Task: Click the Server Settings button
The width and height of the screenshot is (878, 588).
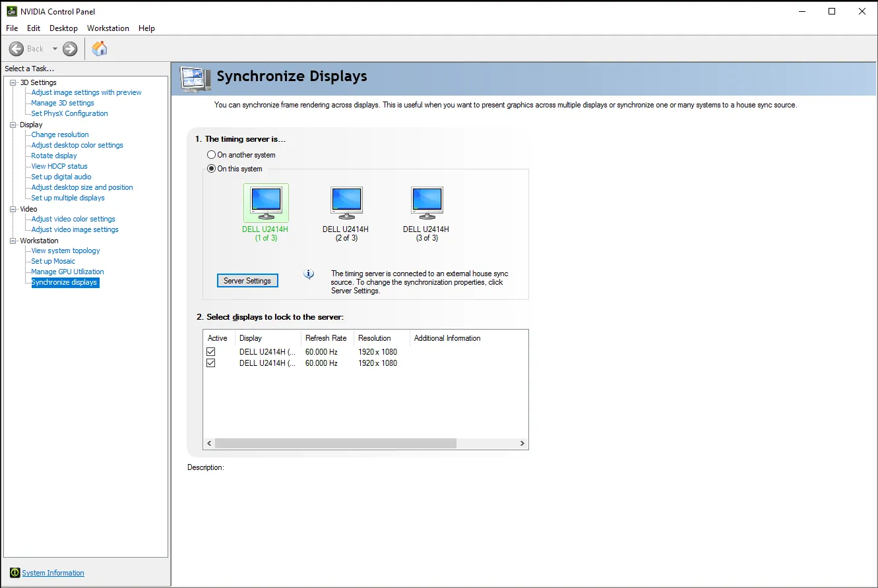Action: coord(247,281)
